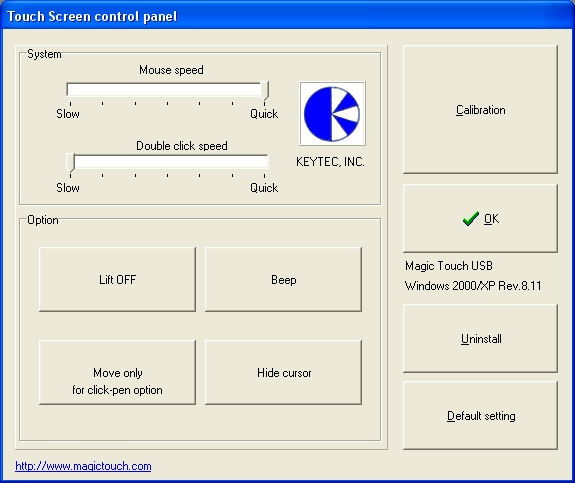Toggle the Beep option

click(x=283, y=279)
